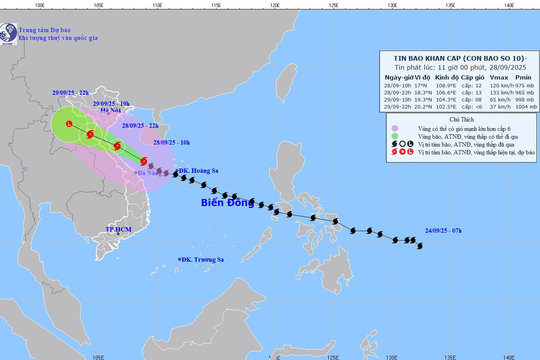Image resolution: width=540 pixels, height=360 pixels.
Task: Click the '28/09/25 - 22h' map time label
Action: coord(140,126)
